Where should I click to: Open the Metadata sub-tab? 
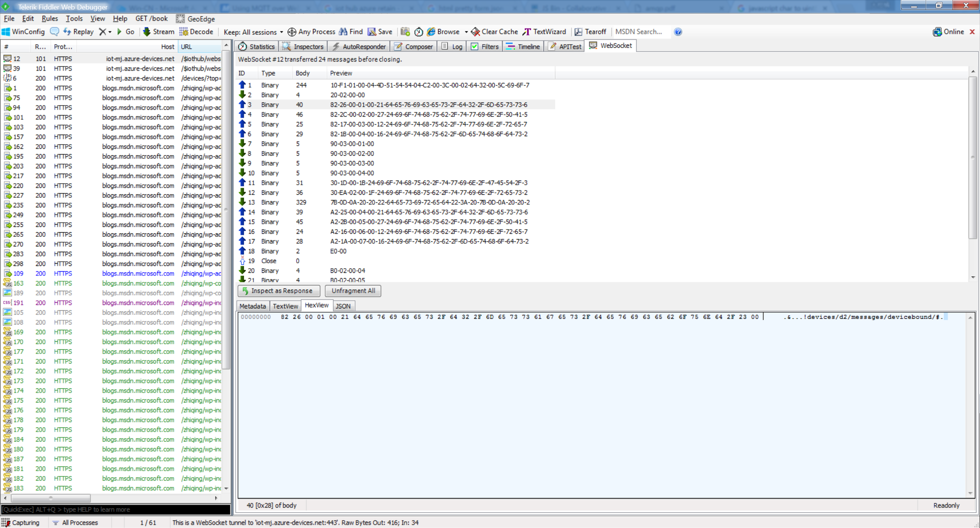(253, 306)
